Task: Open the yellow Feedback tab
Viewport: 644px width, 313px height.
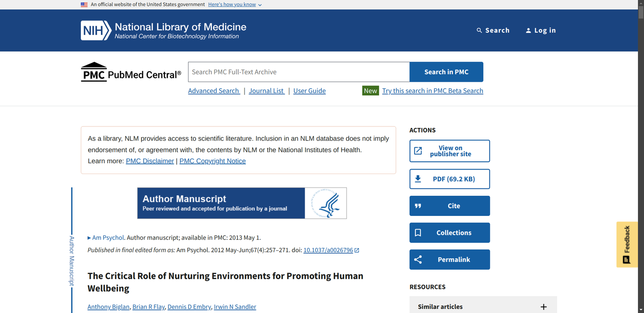Action: [x=627, y=245]
